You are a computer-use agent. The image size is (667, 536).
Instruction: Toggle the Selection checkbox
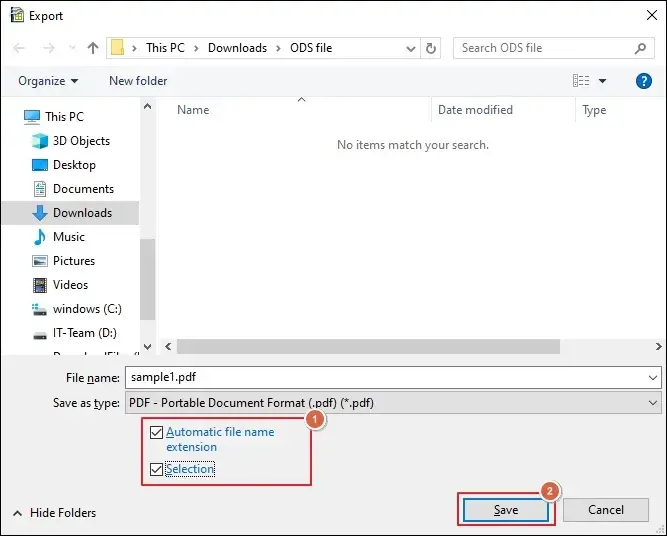click(157, 469)
